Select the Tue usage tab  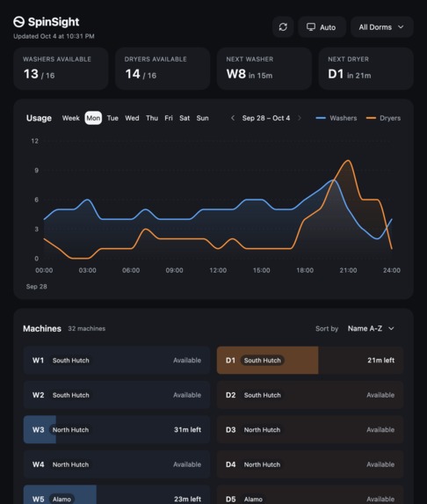(112, 118)
